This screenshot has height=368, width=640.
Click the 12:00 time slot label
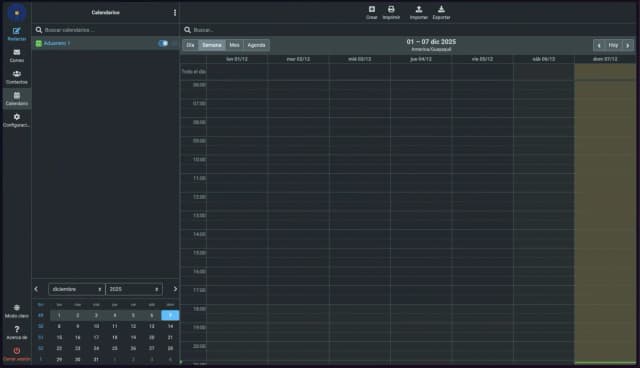point(199,197)
